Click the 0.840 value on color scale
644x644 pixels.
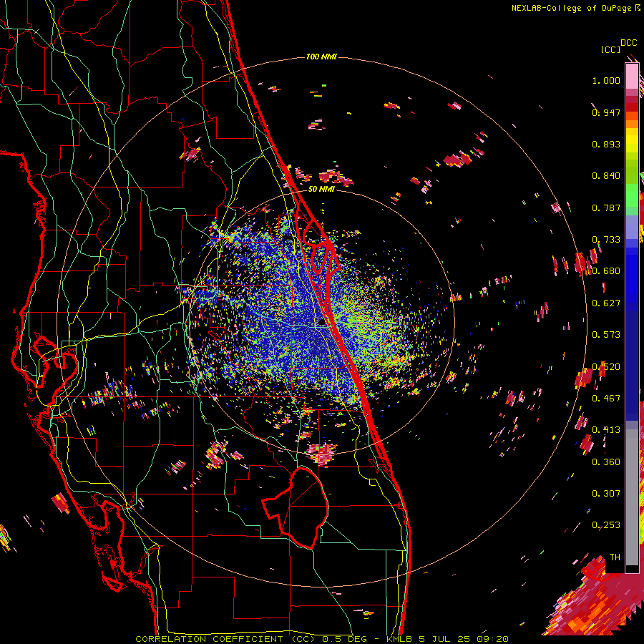tap(606, 176)
